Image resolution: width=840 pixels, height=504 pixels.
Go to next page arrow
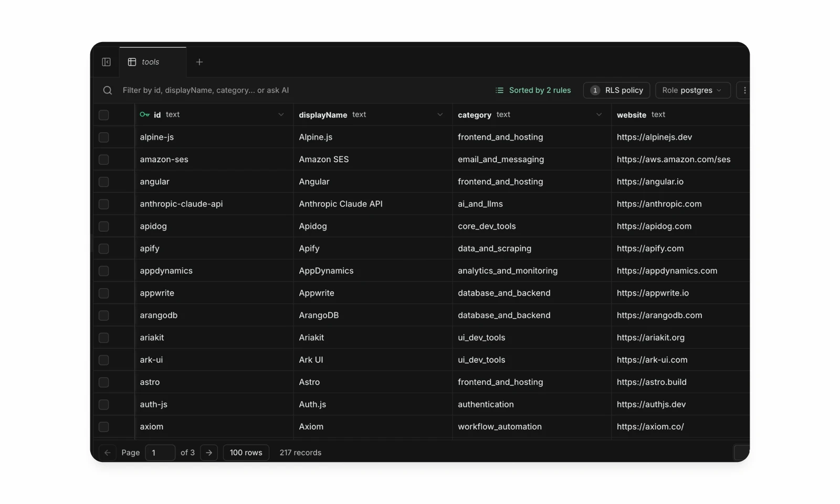tap(209, 453)
